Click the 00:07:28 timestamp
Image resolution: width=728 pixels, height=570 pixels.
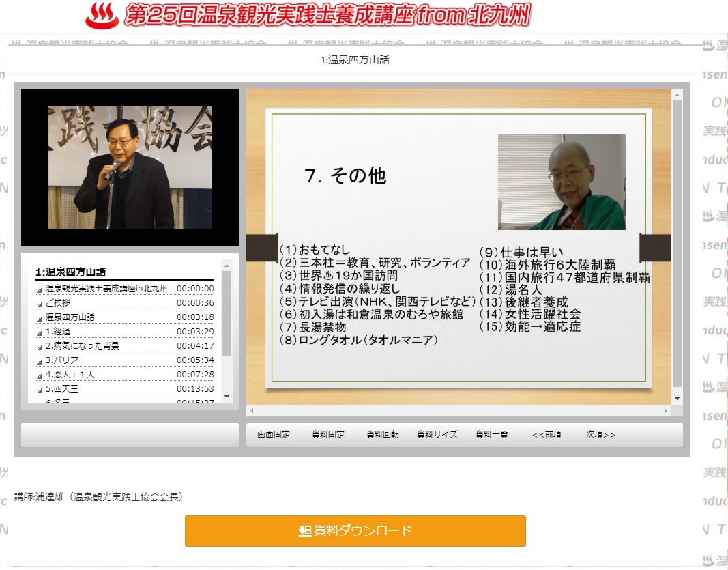(x=195, y=375)
